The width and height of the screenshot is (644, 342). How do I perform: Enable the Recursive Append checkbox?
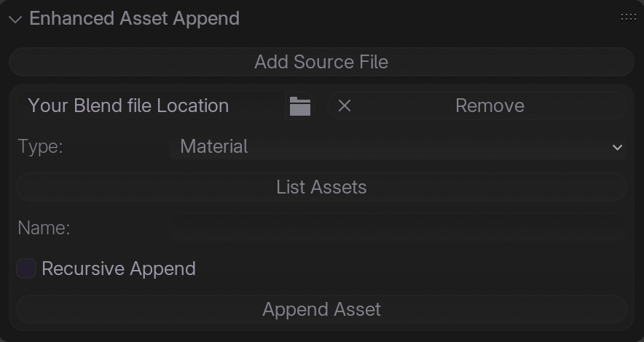26,269
